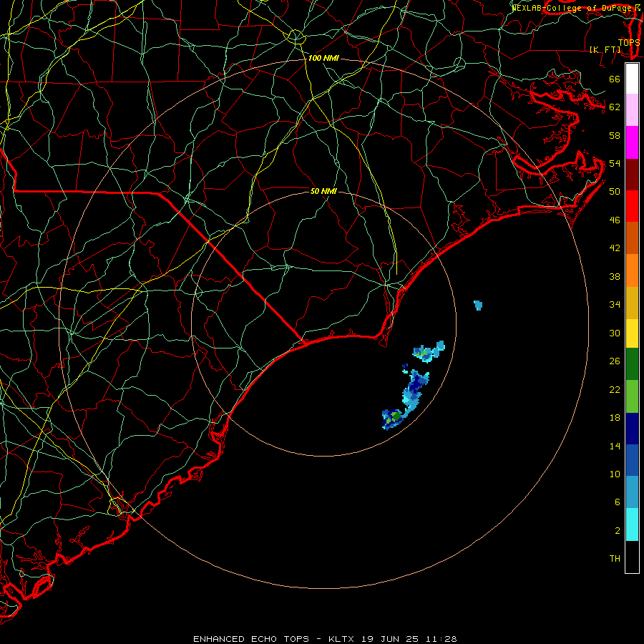Click the light pink 62 kft swatch

pyautogui.click(x=632, y=109)
